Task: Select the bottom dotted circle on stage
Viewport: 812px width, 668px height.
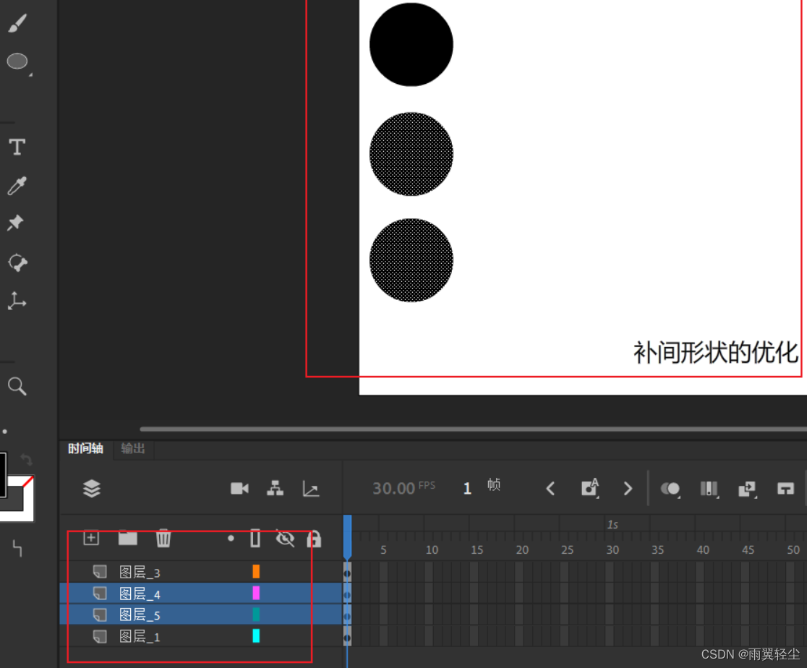Action: point(411,260)
